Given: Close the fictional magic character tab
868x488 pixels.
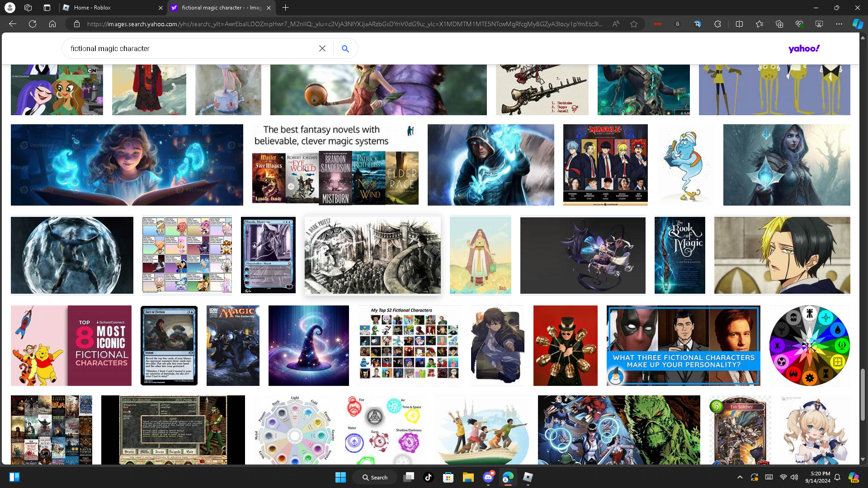Looking at the screenshot, I should (x=269, y=8).
